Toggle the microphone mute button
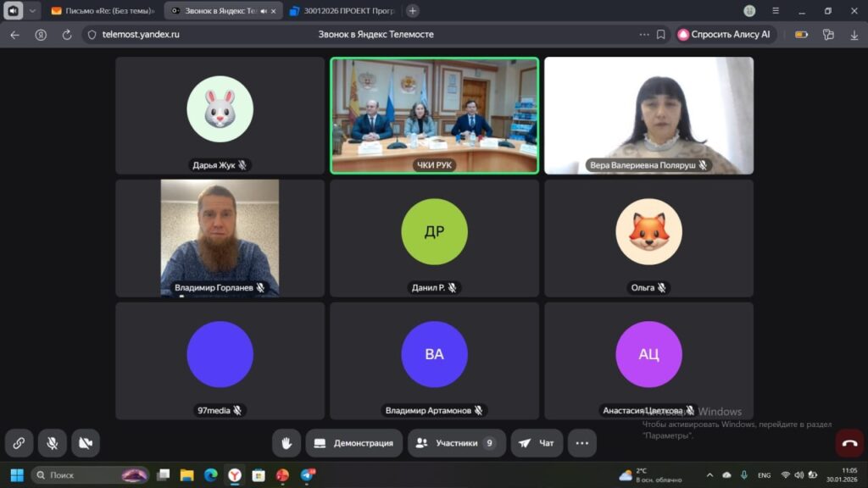This screenshot has height=488, width=868. click(52, 443)
